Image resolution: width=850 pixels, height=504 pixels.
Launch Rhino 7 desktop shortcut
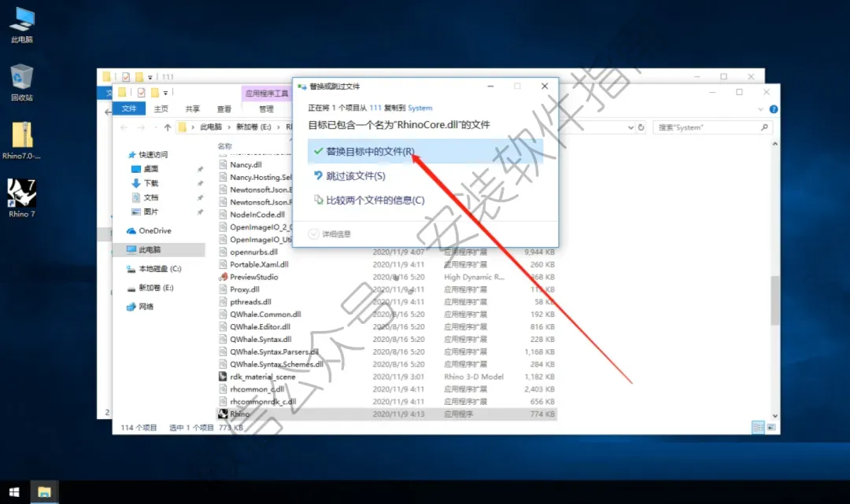22,199
